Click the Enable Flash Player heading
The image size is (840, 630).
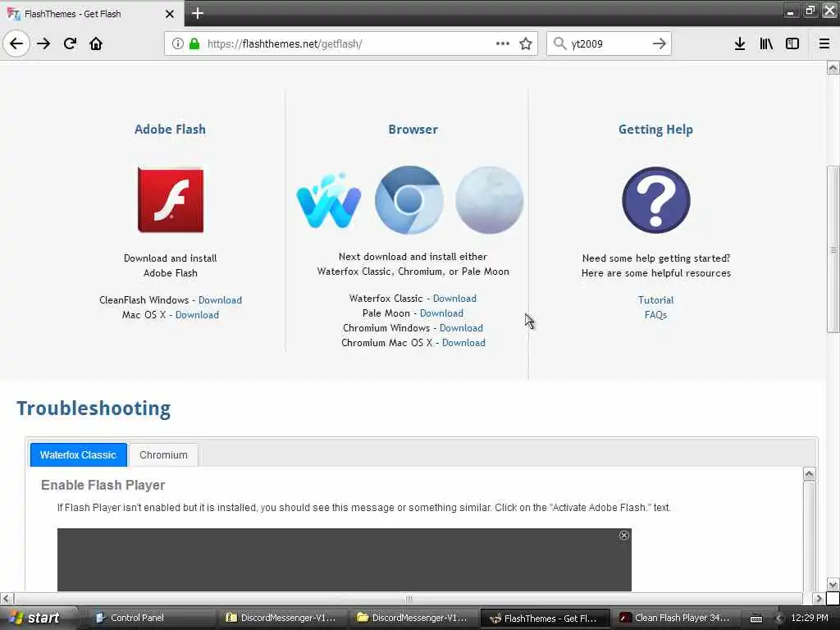(103, 485)
